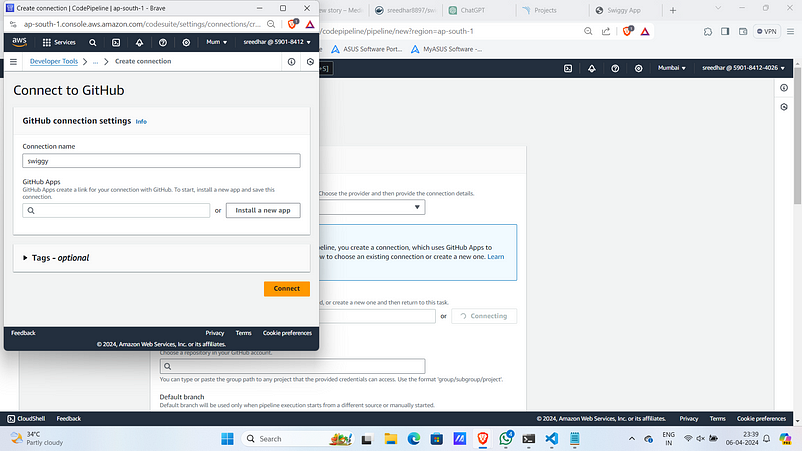Open notifications bell in main window navbar
Screen dimensions: 802x451
click(592, 68)
